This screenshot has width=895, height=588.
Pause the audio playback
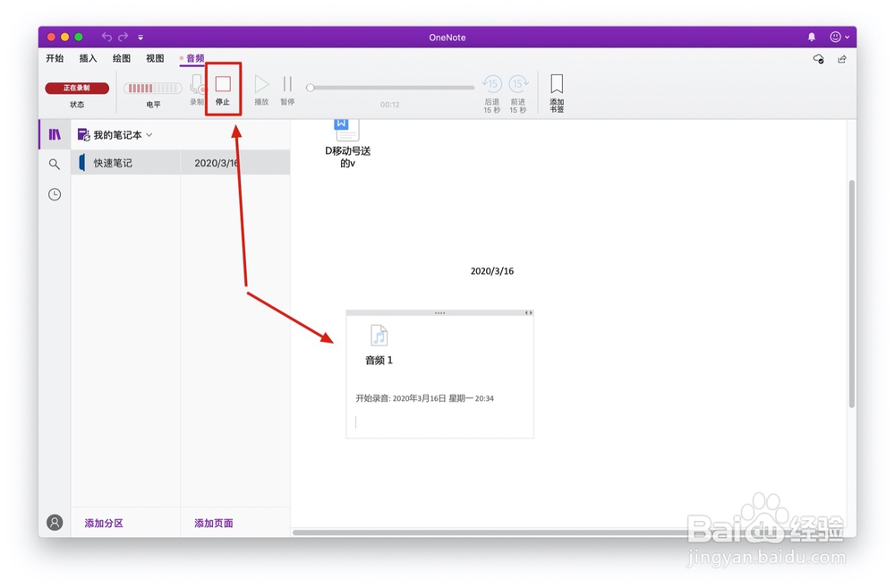click(287, 89)
